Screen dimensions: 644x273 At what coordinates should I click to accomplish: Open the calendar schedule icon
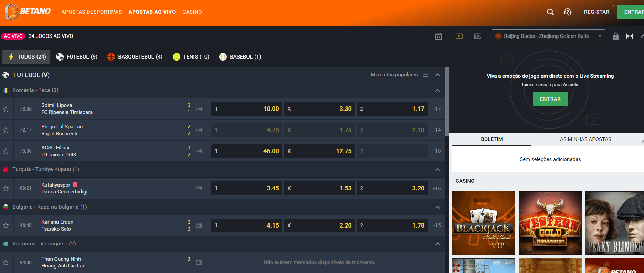click(x=439, y=36)
